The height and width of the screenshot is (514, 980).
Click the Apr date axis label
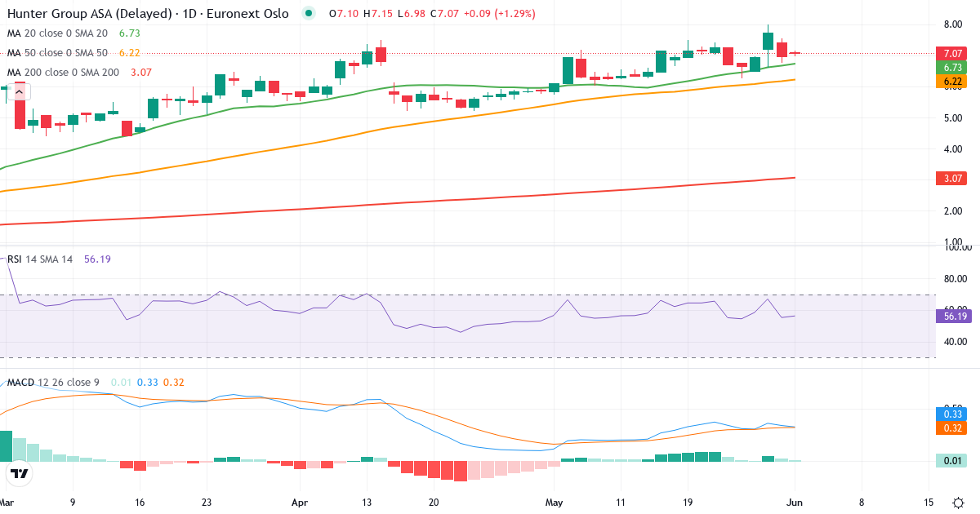[x=300, y=502]
